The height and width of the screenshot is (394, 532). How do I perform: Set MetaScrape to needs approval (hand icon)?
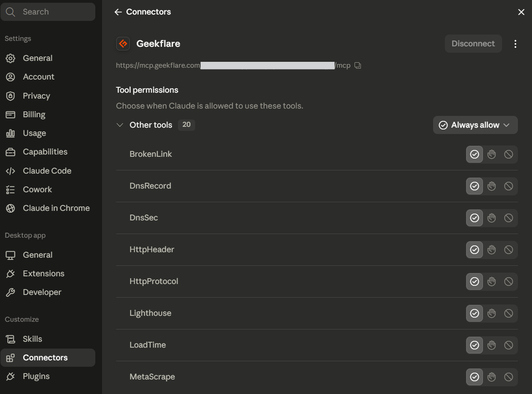[491, 377]
